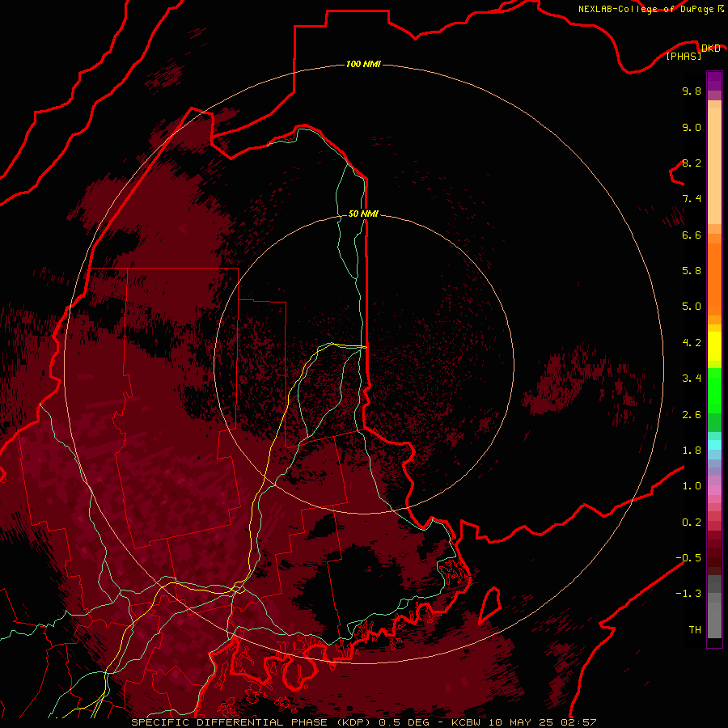Click the 0.2 scale value

click(692, 523)
